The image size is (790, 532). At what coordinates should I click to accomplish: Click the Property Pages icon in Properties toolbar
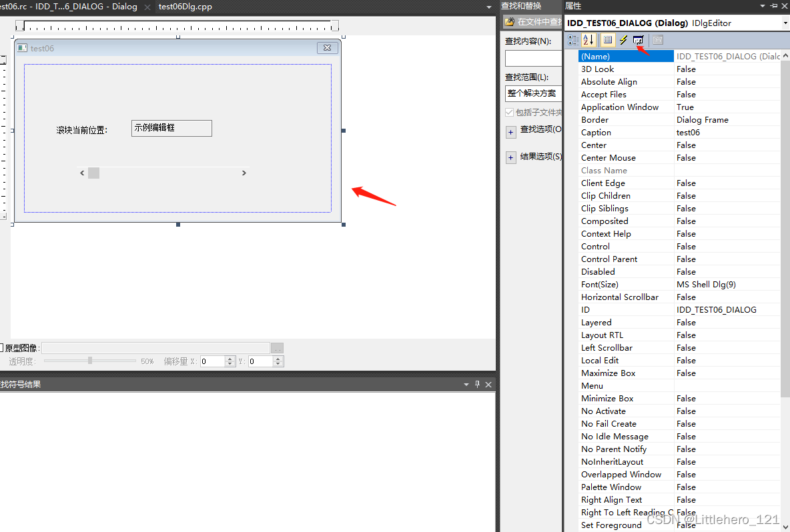point(657,40)
